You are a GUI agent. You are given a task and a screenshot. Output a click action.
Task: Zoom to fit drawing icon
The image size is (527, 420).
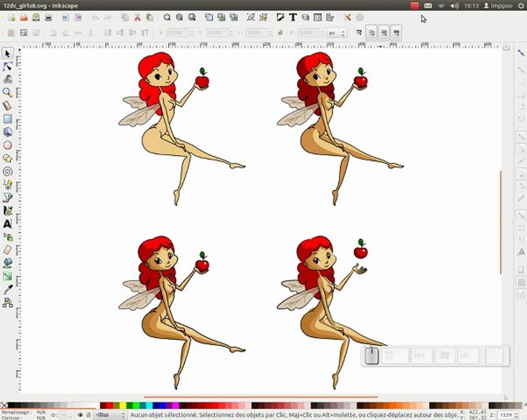179,17
